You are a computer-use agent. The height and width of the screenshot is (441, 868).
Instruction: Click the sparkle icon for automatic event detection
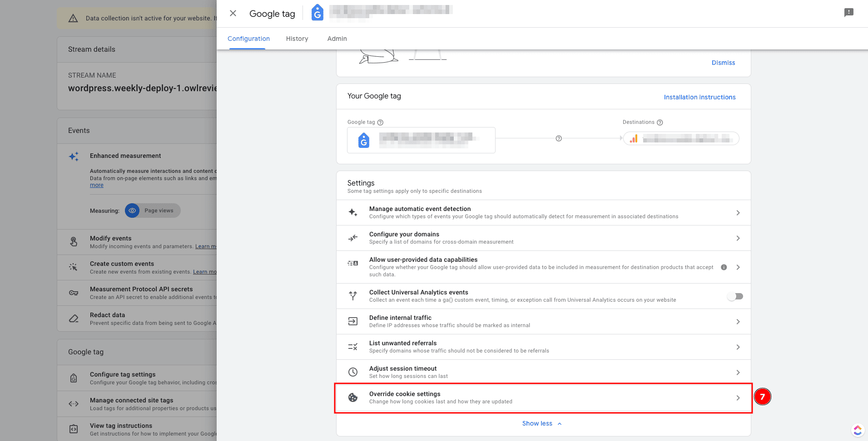coord(353,212)
